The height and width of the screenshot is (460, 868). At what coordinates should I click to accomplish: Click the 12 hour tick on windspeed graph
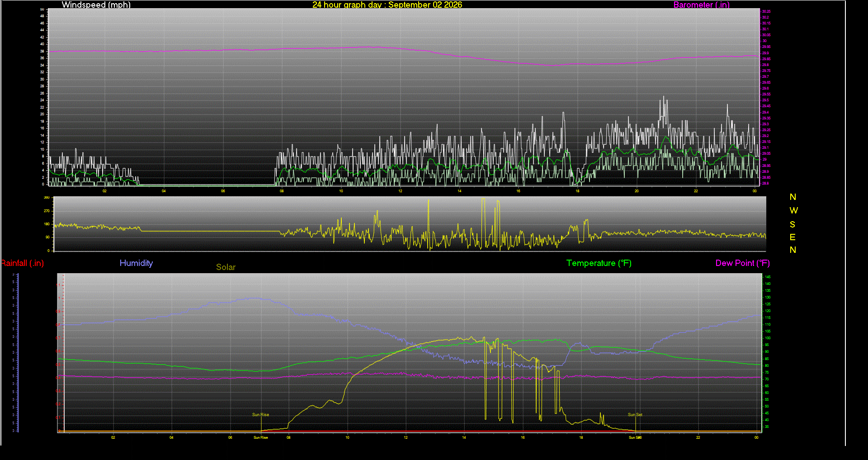click(x=400, y=191)
